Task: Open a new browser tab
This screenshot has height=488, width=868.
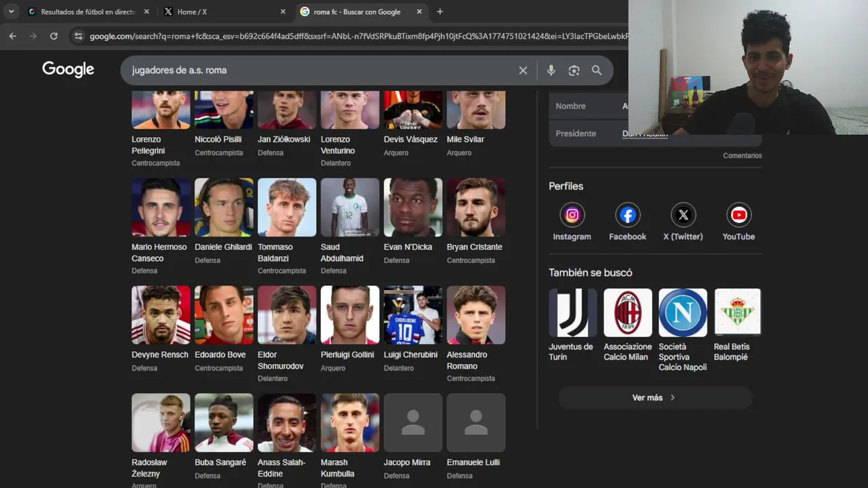Action: pos(439,12)
